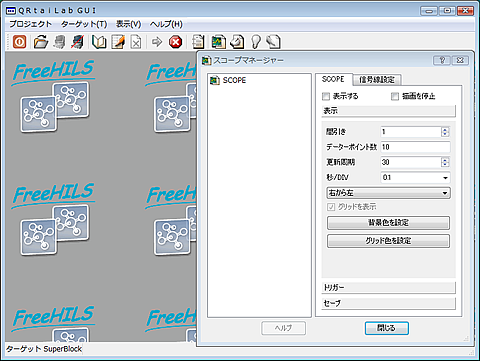
Task: Open the 右から左 direction dropdown
Action: (388, 193)
